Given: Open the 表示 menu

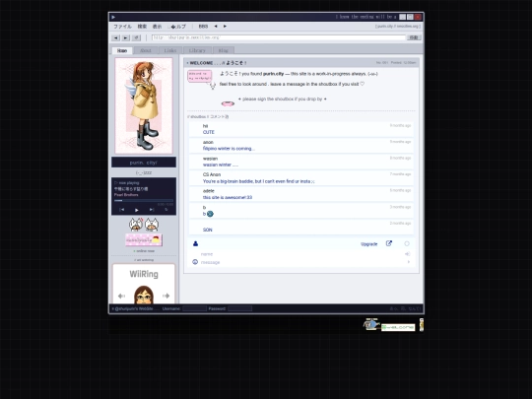Looking at the screenshot, I should [x=157, y=27].
